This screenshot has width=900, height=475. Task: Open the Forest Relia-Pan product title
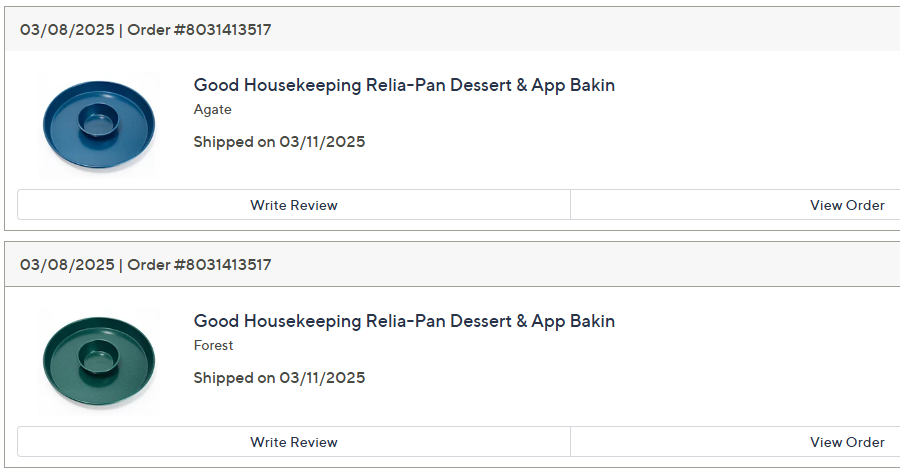coord(404,321)
